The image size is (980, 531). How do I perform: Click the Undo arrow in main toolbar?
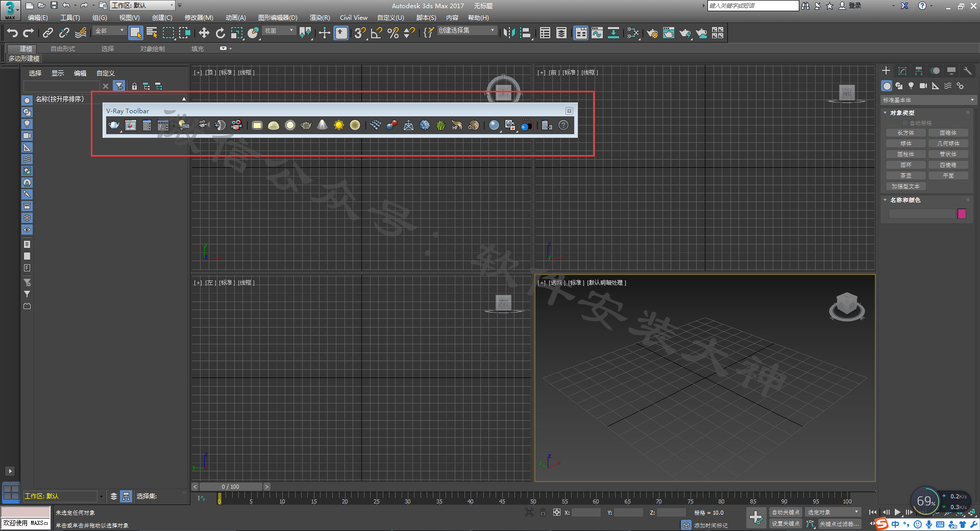(x=12, y=33)
